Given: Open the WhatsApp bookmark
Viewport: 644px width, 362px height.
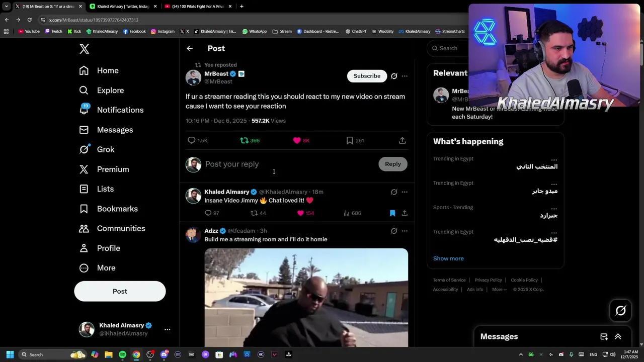Looking at the screenshot, I should click(255, 31).
